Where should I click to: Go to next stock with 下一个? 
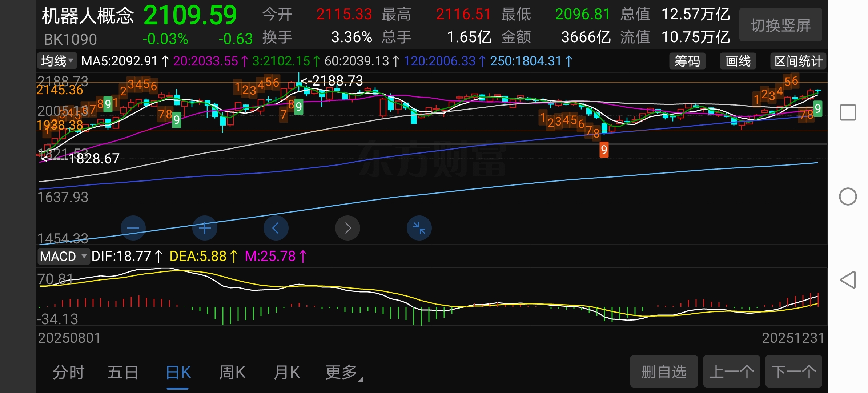(x=793, y=372)
